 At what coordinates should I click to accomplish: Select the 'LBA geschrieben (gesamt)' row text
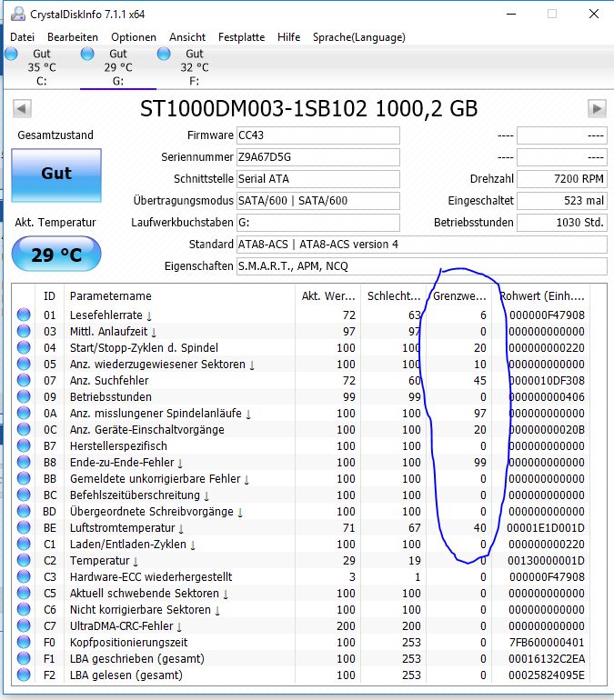137,658
